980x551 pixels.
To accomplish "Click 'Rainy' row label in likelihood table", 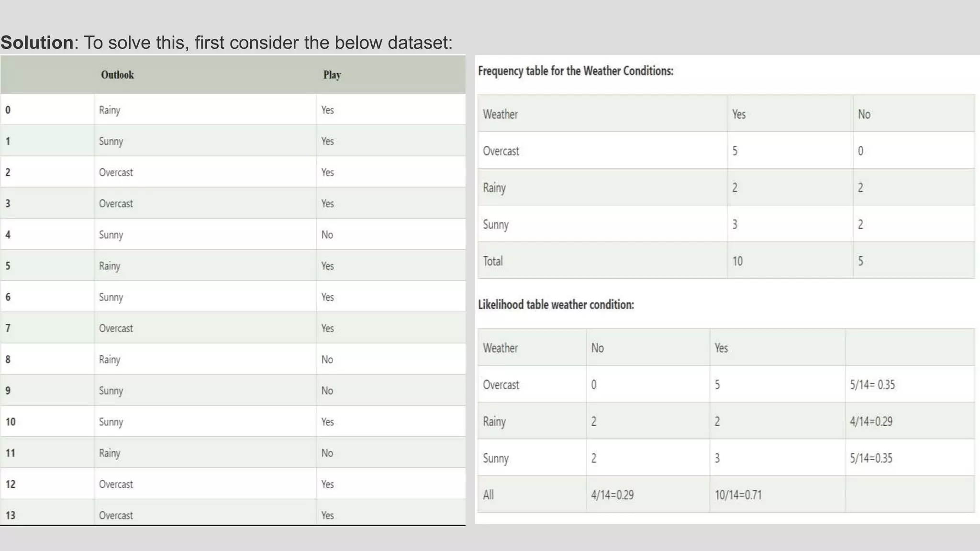I will tap(494, 422).
